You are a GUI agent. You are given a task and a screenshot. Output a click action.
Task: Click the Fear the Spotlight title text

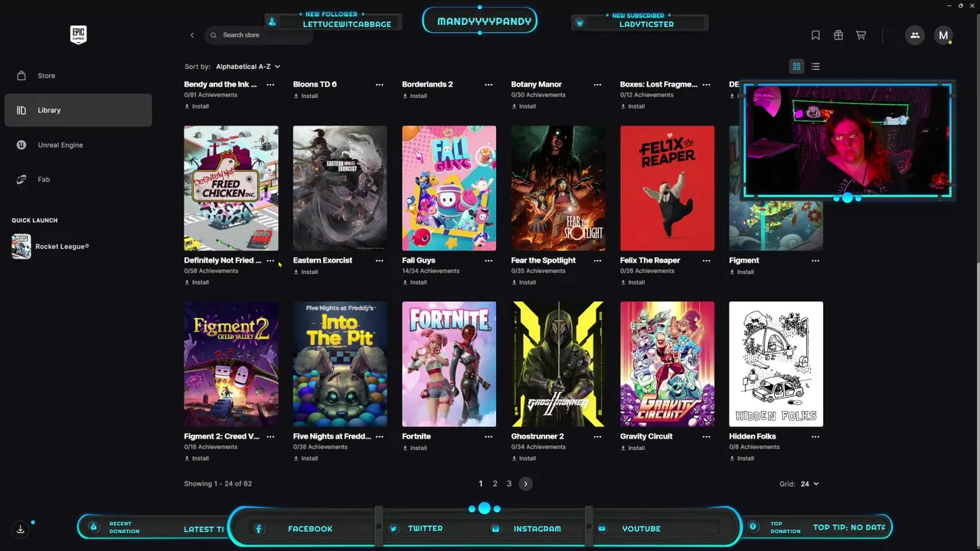coord(543,260)
